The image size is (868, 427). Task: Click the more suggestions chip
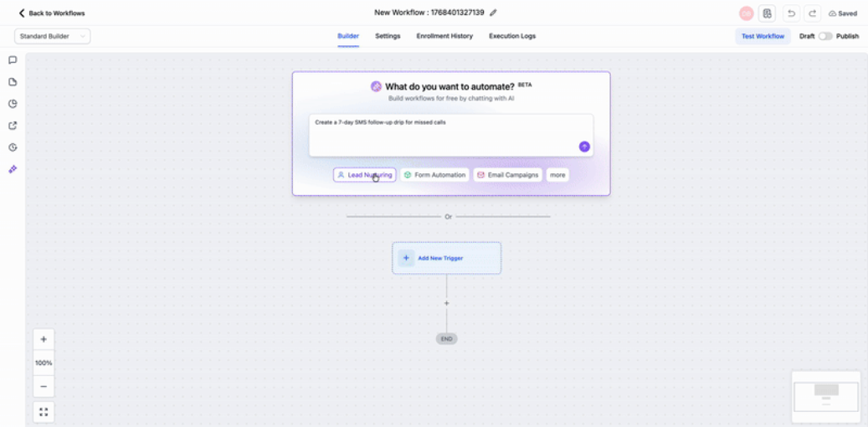click(x=557, y=175)
